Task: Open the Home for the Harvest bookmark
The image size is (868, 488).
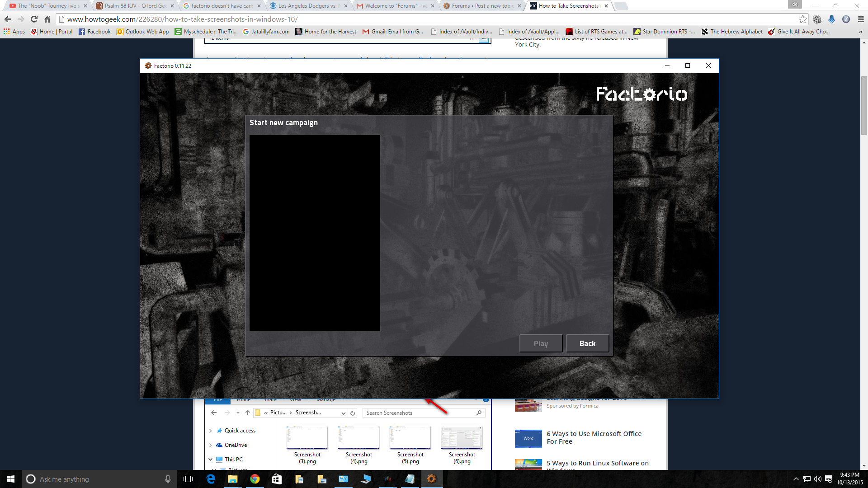Action: tap(326, 32)
